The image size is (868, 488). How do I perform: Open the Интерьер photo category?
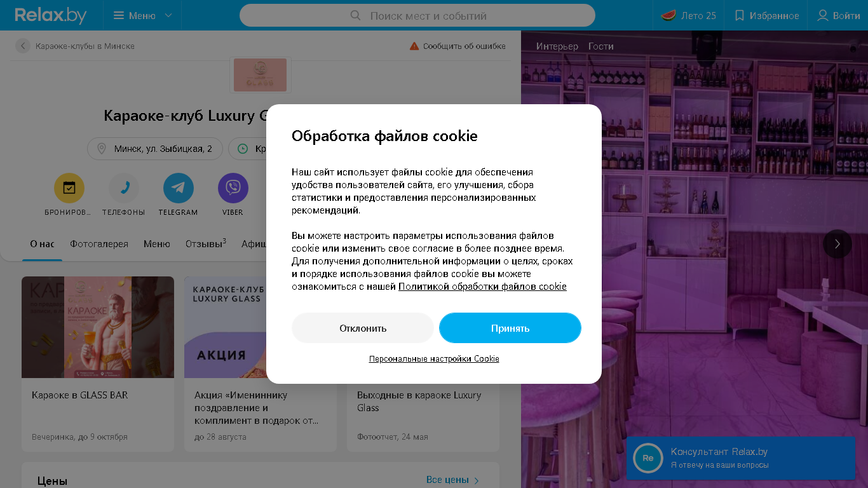tap(557, 46)
